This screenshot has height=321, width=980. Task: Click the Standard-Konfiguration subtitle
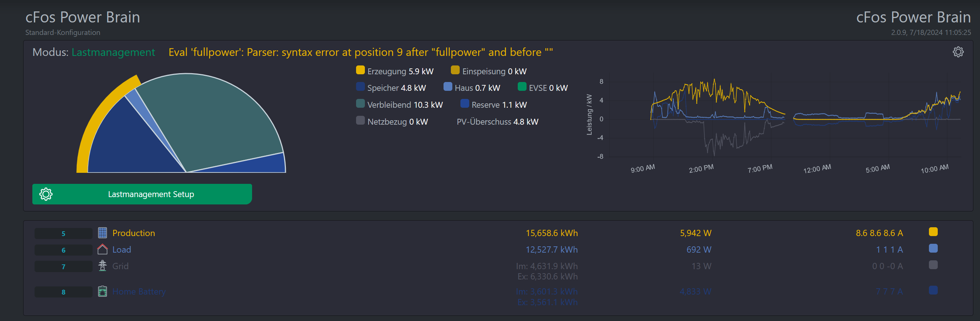coord(63,32)
